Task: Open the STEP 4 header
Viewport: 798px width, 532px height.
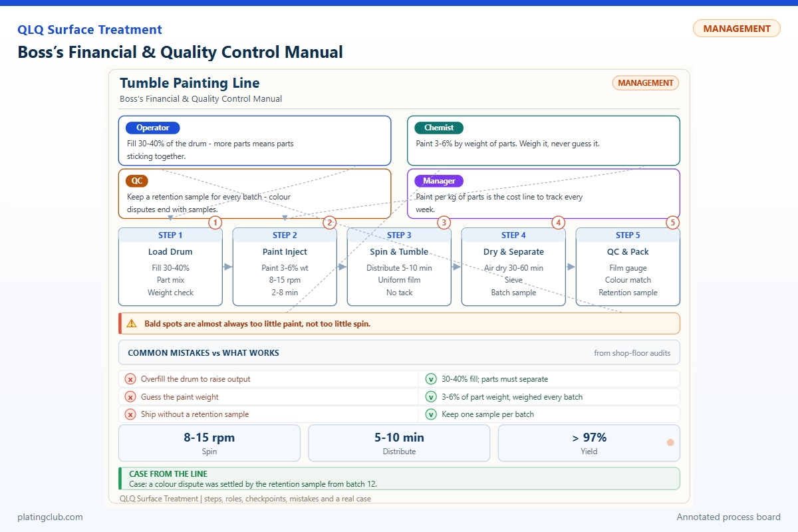Action: click(513, 235)
